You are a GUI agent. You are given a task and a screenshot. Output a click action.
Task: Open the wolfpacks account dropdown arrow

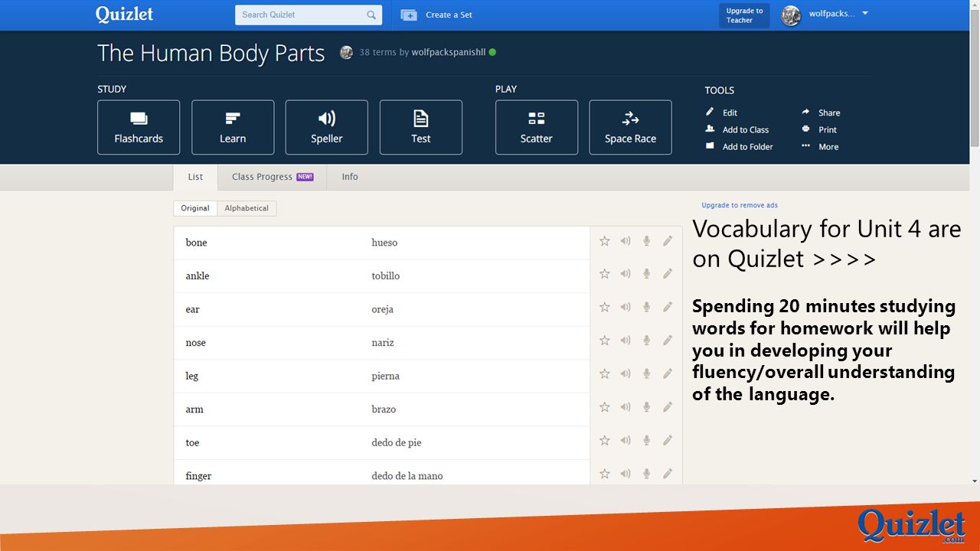(865, 14)
